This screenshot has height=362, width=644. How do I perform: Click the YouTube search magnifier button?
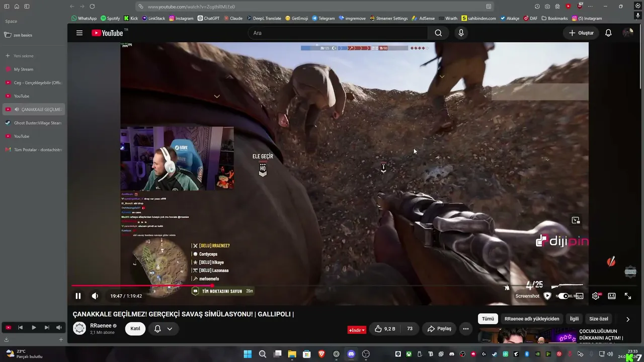pyautogui.click(x=438, y=33)
